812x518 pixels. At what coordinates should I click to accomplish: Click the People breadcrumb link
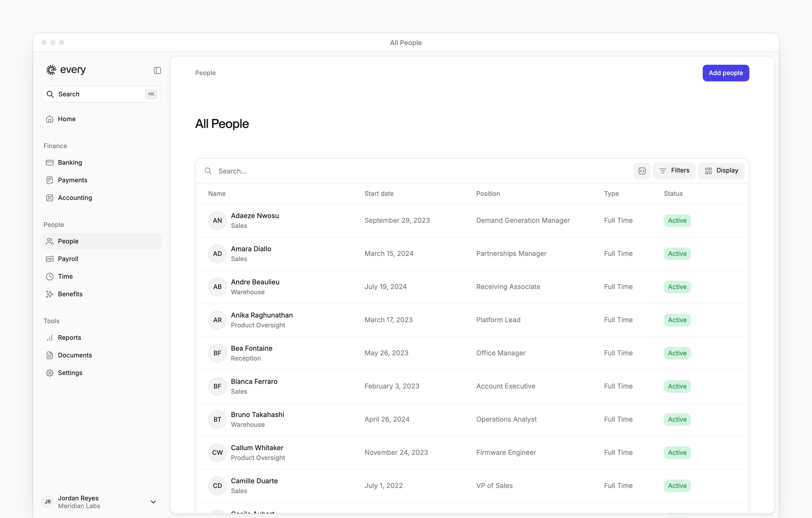coord(205,73)
